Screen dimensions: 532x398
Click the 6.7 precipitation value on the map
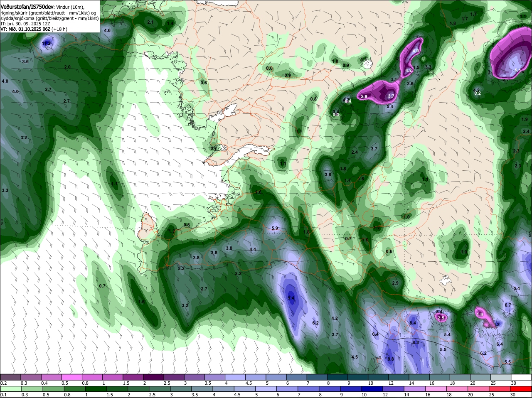coord(508,305)
